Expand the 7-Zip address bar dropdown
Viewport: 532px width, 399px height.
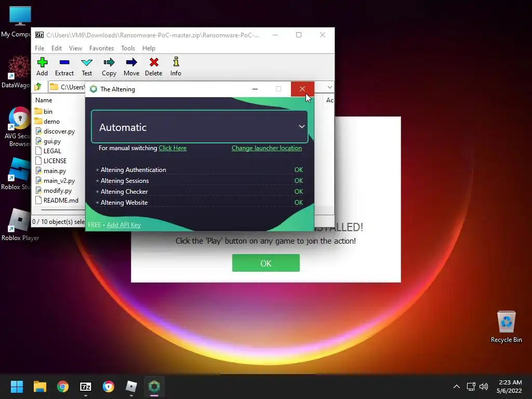coord(329,87)
